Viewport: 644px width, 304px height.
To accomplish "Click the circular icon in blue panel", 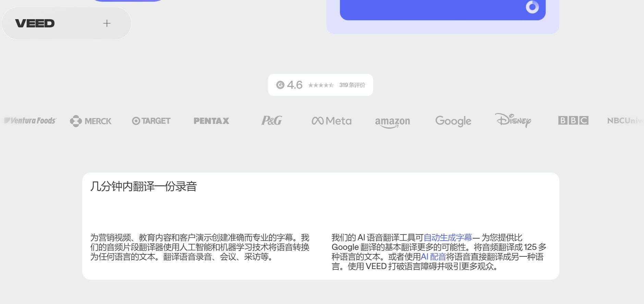I will 532,7.
